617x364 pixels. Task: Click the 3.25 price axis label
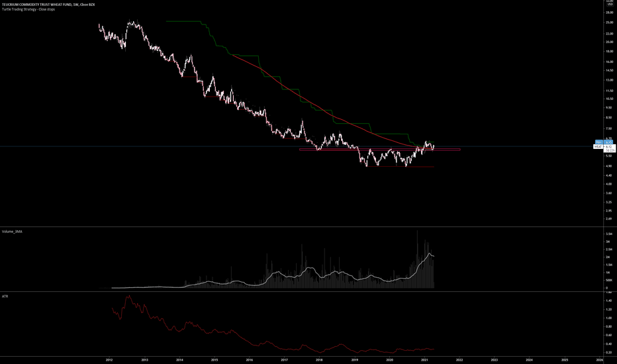(609, 203)
